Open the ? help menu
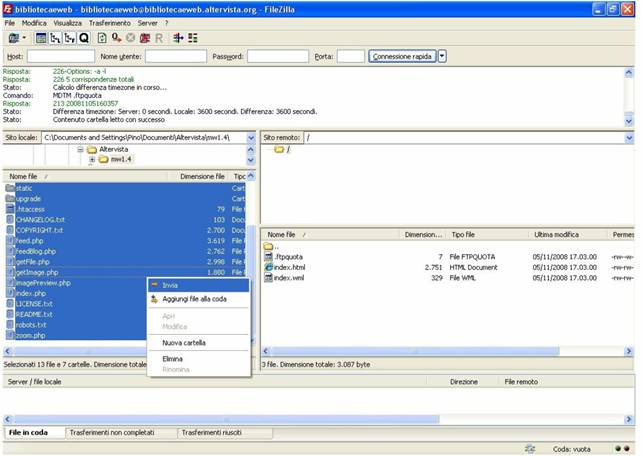The width and height of the screenshot is (642, 456). (167, 23)
